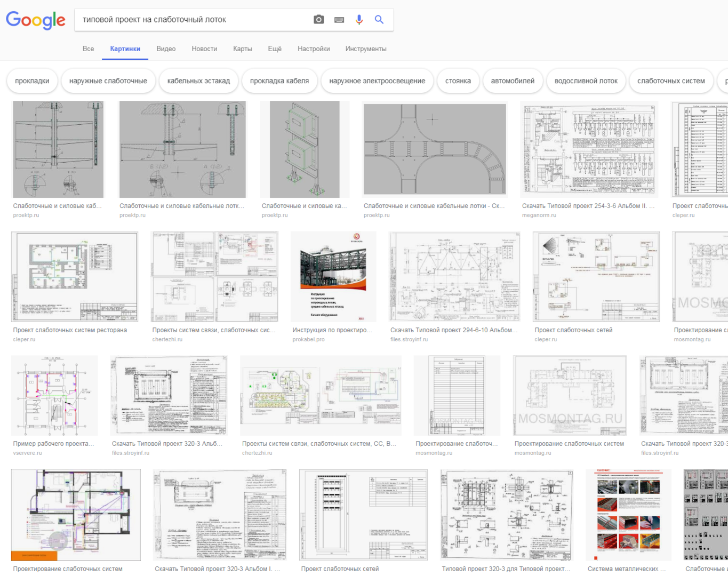This screenshot has height=576, width=728.
Task: Select the Все results tab
Action: (x=88, y=49)
